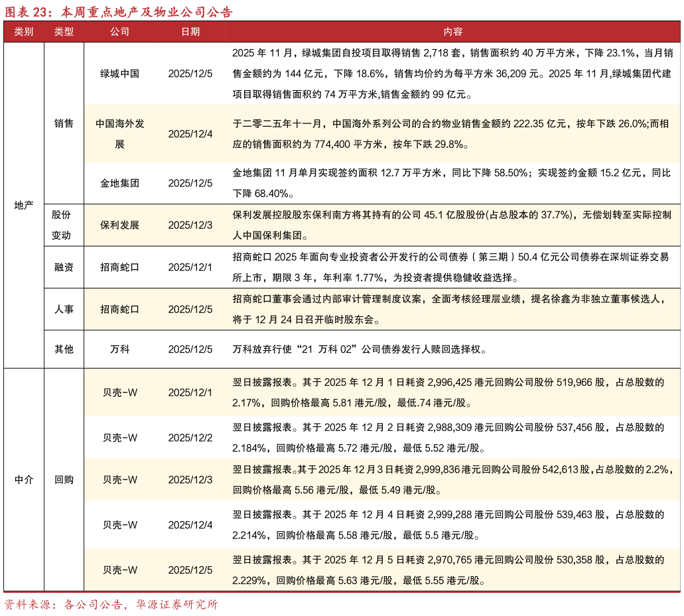
Task: Click date 2025/12/3 in 贝壳-W row
Action: 190,479
